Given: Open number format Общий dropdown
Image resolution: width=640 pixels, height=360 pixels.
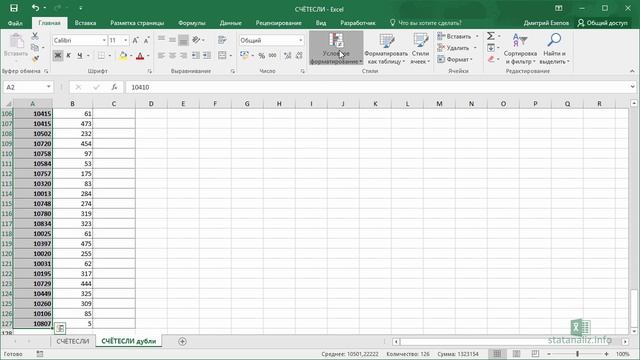Looking at the screenshot, I should click(x=301, y=40).
